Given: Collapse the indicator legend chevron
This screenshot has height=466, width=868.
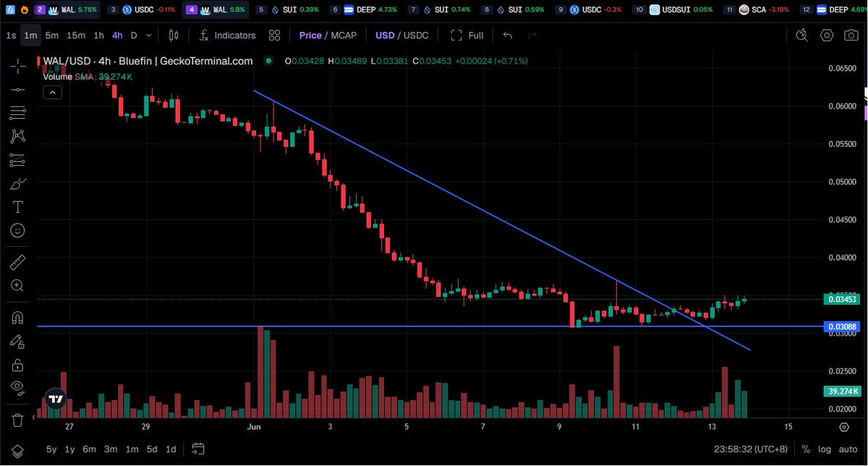Looking at the screenshot, I should (x=52, y=92).
